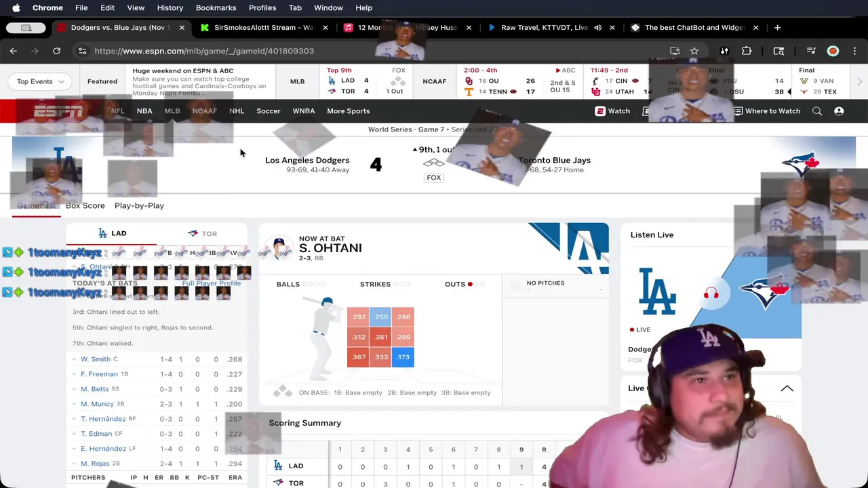
Task: Open Chrome Profiles menu
Action: (262, 8)
